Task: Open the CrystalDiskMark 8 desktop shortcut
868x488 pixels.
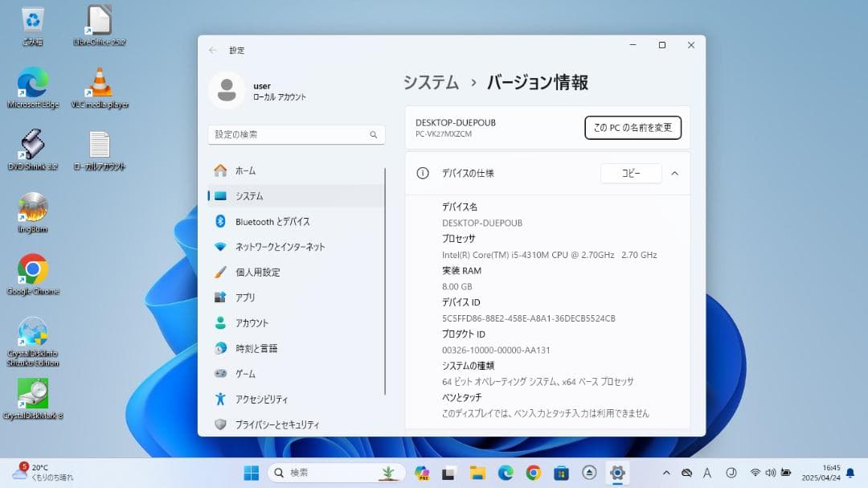Action: coord(33,399)
